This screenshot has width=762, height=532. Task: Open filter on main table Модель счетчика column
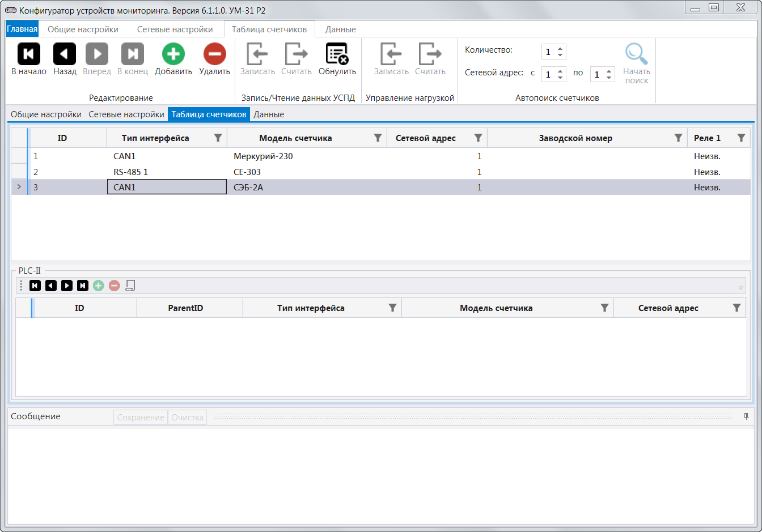378,138
